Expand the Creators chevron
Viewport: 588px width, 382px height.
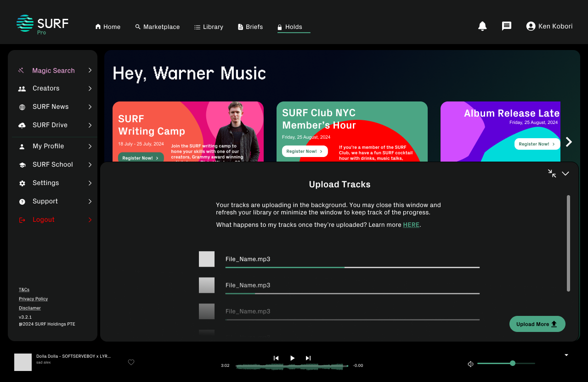coord(90,89)
